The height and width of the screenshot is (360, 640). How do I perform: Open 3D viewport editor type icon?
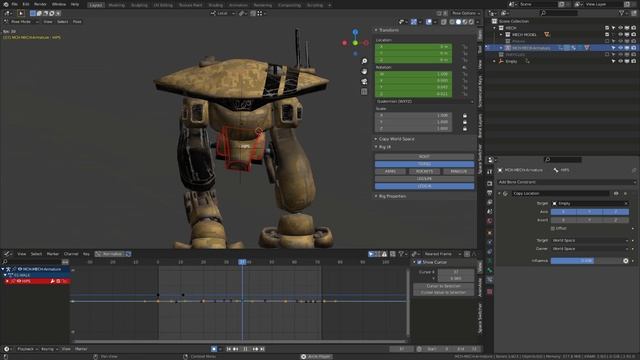(x=7, y=13)
